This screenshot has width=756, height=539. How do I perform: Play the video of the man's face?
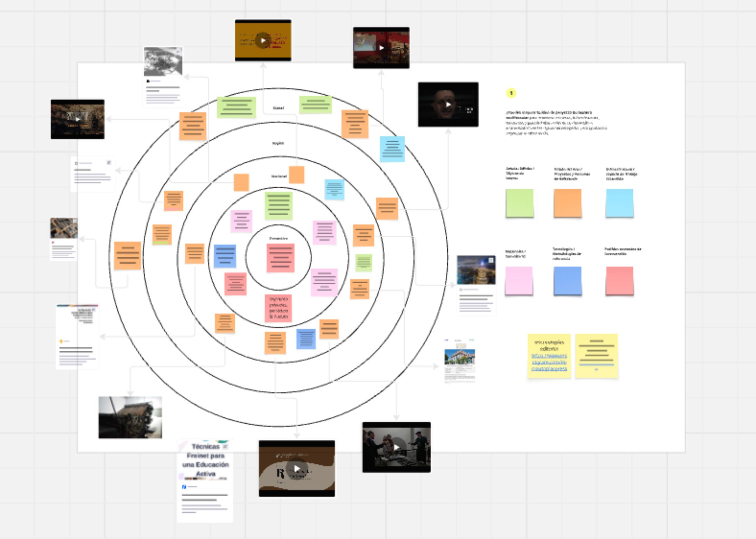[x=448, y=104]
